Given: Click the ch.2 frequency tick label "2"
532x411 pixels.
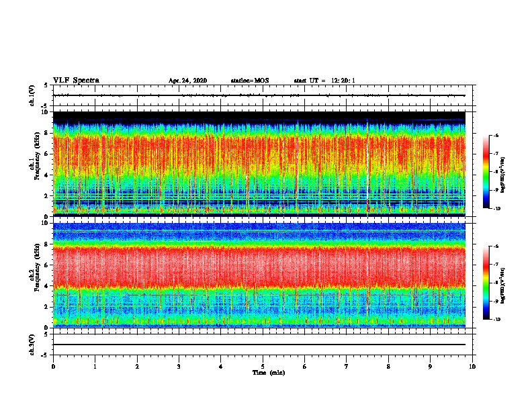Looking at the screenshot, I should point(46,307).
